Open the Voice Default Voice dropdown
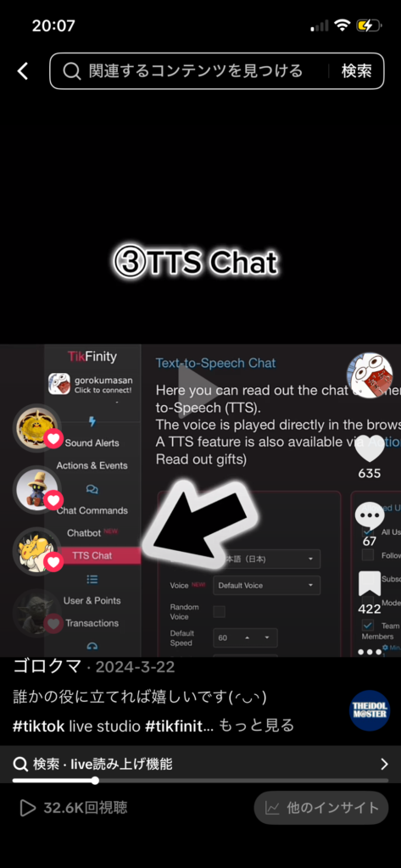 pyautogui.click(x=266, y=585)
